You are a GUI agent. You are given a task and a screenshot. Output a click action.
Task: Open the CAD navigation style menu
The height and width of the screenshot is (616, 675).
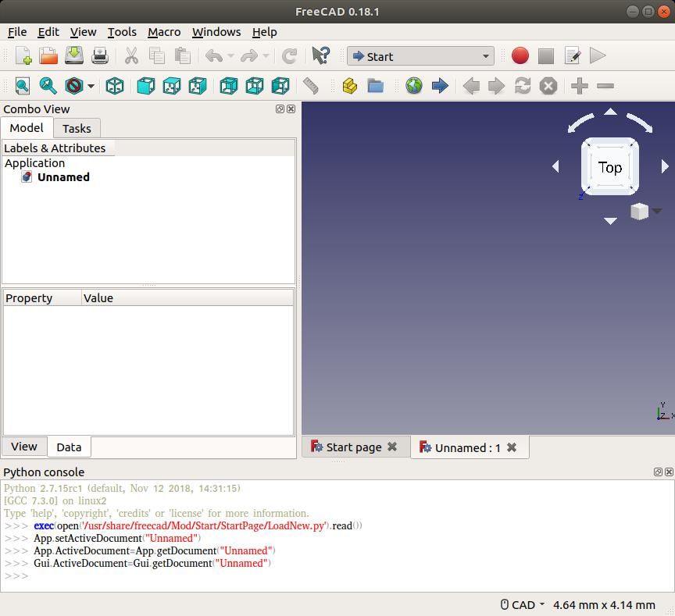(523, 605)
